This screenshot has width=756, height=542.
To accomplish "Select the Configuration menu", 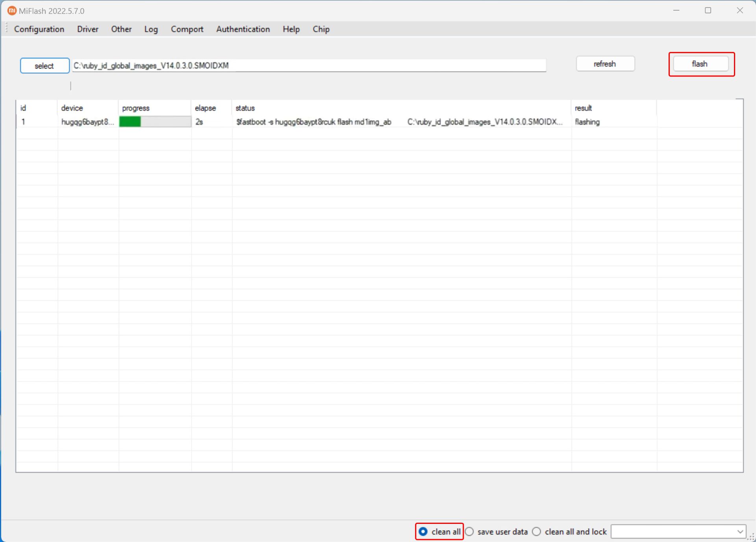I will [39, 29].
